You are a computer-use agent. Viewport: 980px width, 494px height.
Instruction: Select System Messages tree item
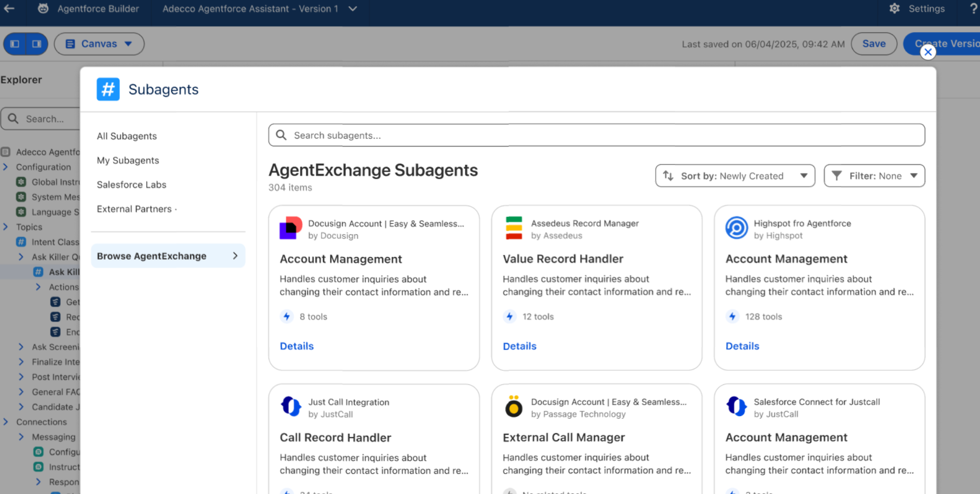56,197
